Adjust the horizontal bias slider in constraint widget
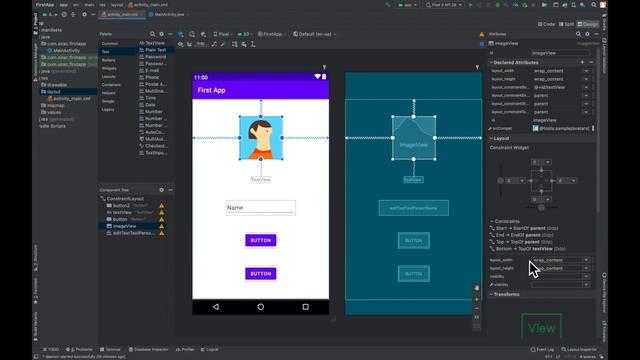The image size is (640, 360). [541, 208]
